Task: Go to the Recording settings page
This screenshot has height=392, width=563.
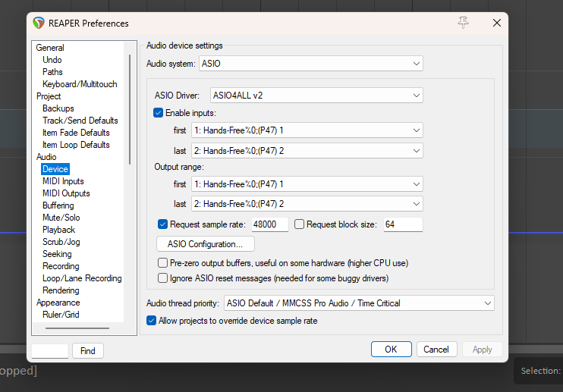Action: tap(61, 266)
